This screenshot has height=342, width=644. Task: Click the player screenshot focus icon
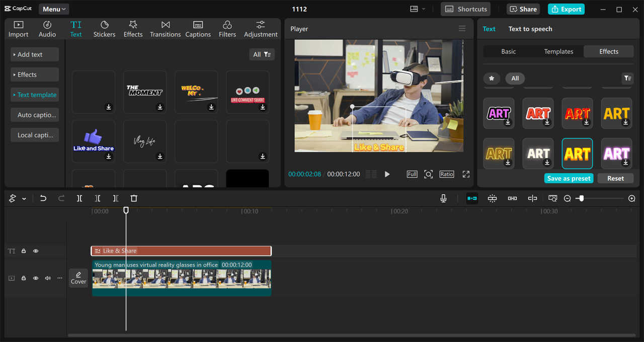[x=428, y=174]
